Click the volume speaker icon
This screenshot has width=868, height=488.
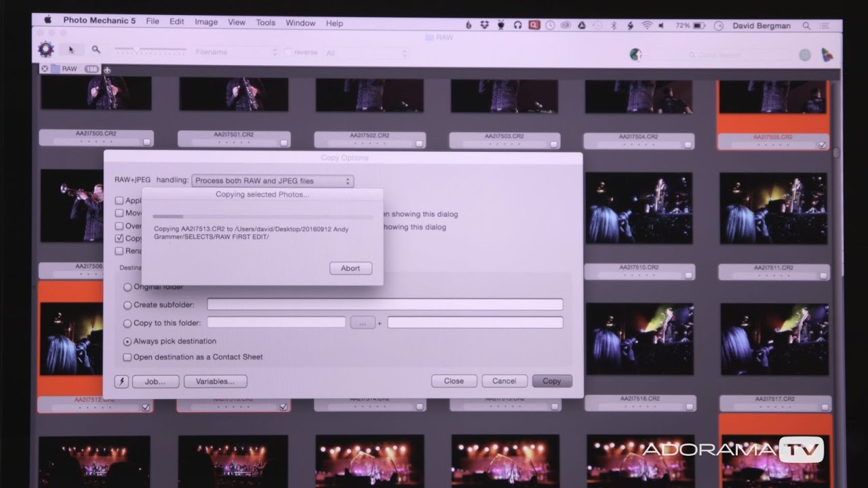663,25
